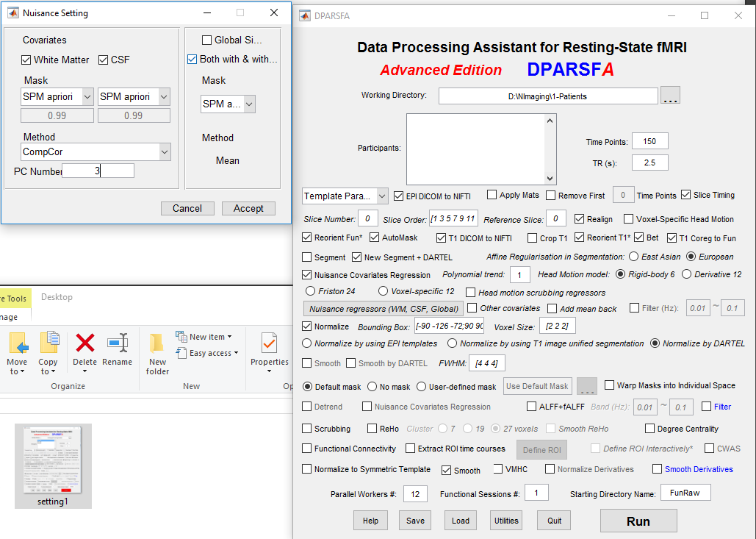
Task: Click the Participants list scroll up arrow
Action: pyautogui.click(x=550, y=120)
